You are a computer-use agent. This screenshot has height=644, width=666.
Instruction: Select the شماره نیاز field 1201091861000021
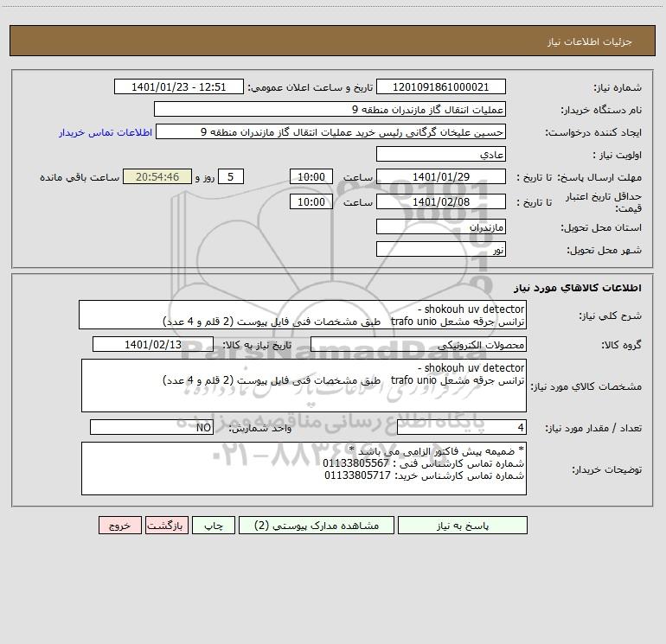(441, 86)
